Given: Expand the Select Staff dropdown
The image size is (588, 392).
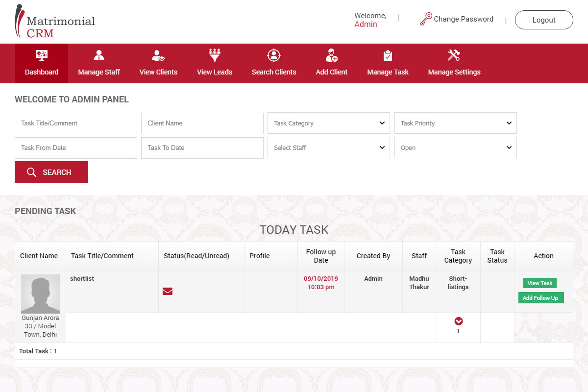Looking at the screenshot, I should (328, 147).
